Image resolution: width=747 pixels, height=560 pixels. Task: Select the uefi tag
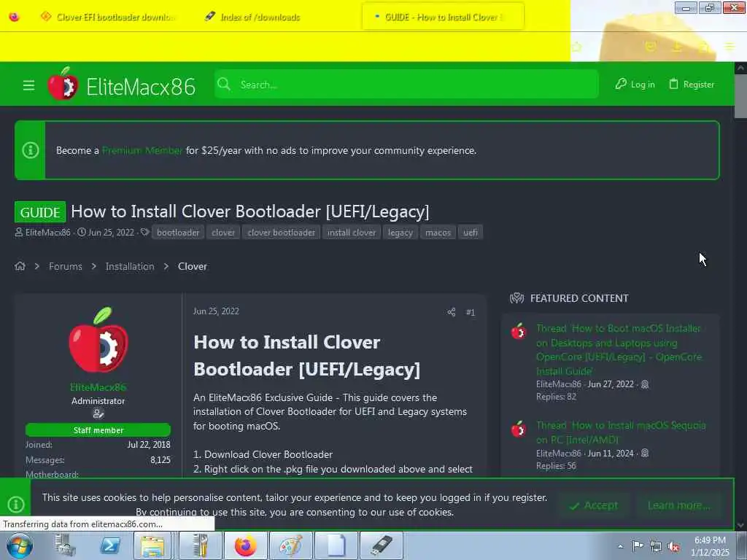pyautogui.click(x=471, y=233)
